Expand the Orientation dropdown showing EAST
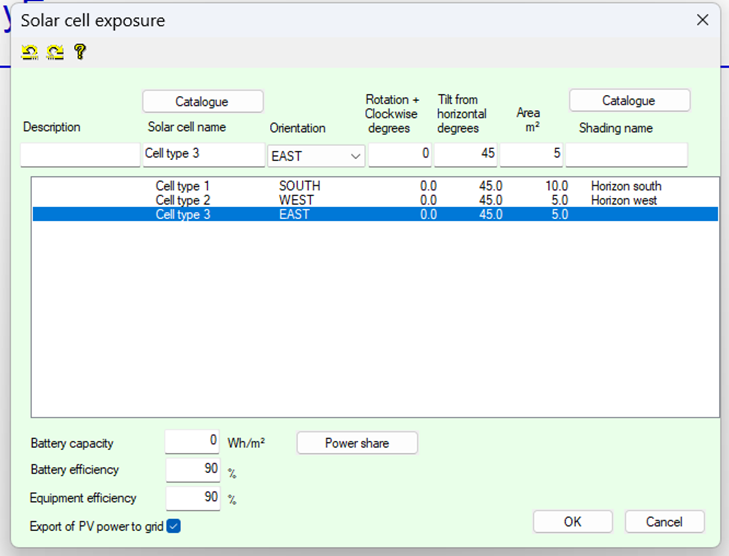This screenshot has width=729, height=556. (x=316, y=155)
